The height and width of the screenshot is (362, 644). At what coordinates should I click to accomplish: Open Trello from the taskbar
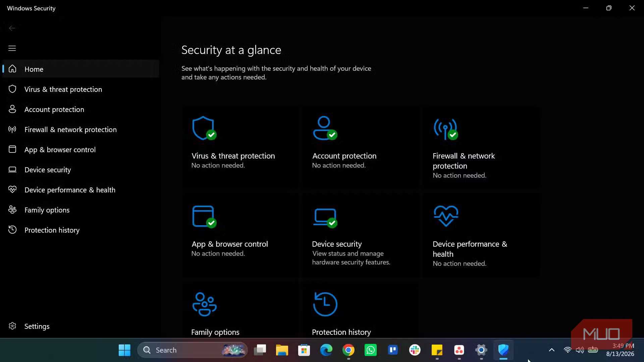392,350
